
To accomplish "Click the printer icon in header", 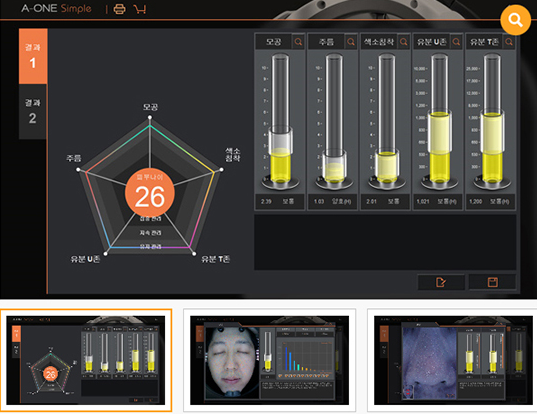I will click(119, 9).
